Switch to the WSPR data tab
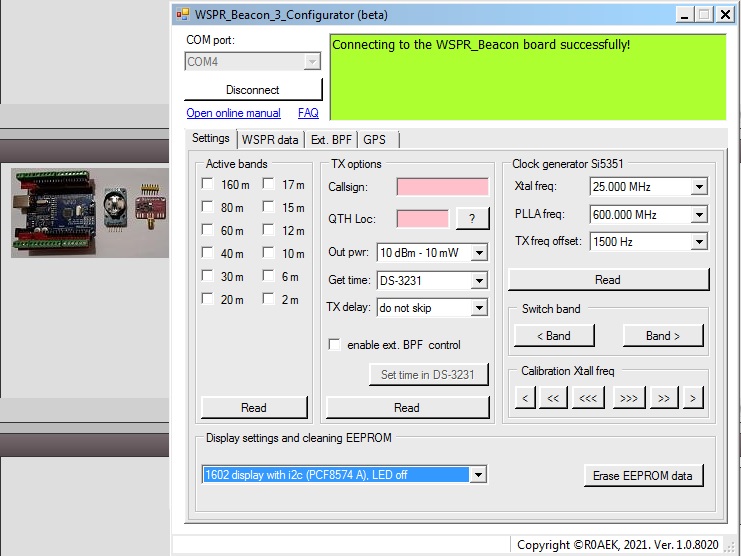This screenshot has height=556, width=741. click(270, 140)
